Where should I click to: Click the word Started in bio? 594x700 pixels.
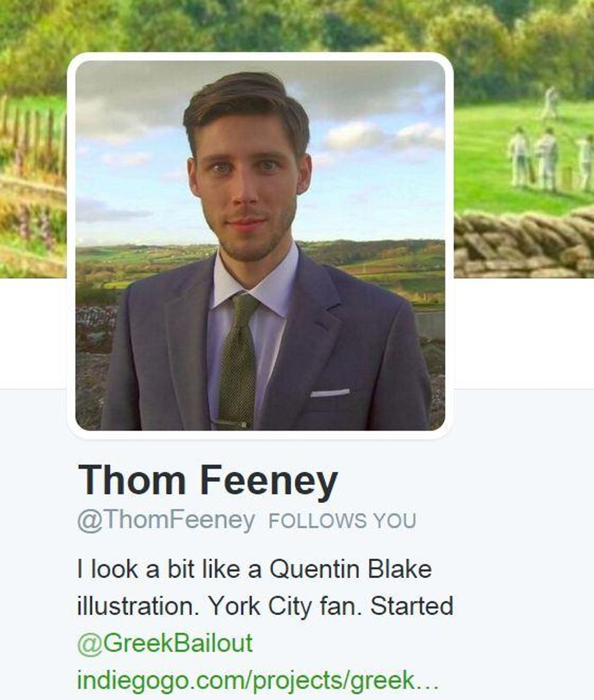coord(412,606)
